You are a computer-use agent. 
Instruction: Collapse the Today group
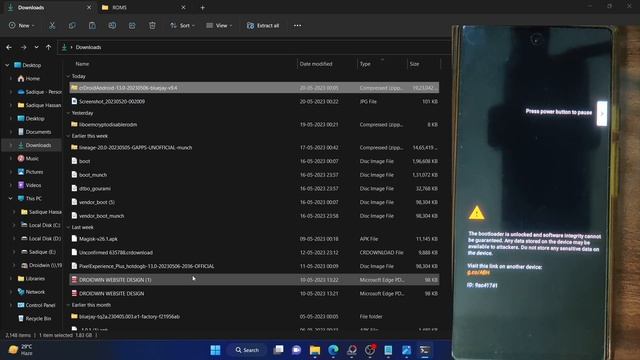click(x=68, y=76)
